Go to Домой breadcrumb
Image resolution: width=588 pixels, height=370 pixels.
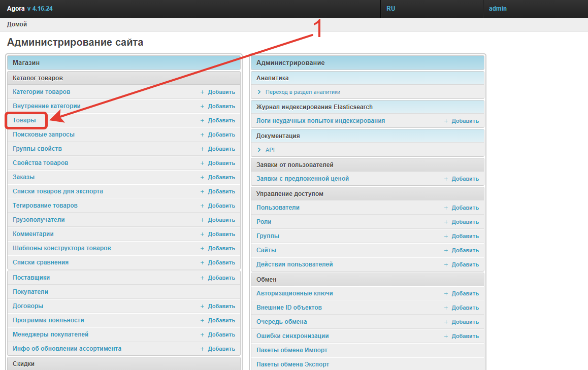tap(17, 24)
